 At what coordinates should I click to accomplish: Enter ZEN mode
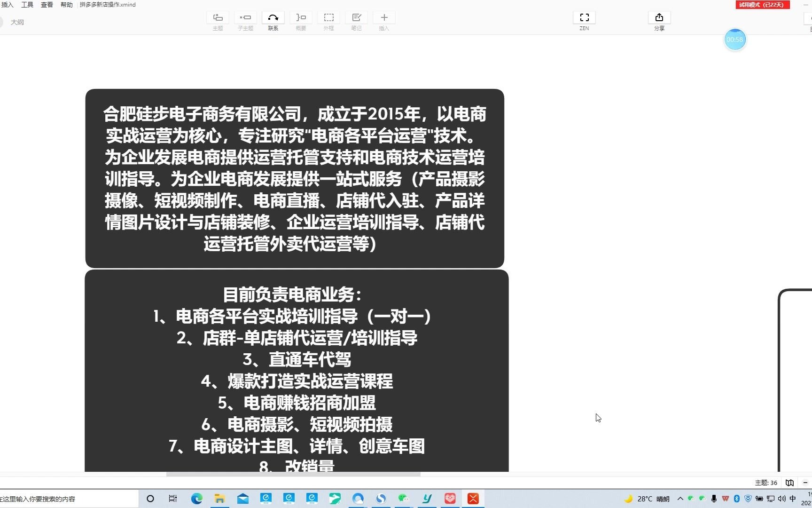[x=584, y=18]
